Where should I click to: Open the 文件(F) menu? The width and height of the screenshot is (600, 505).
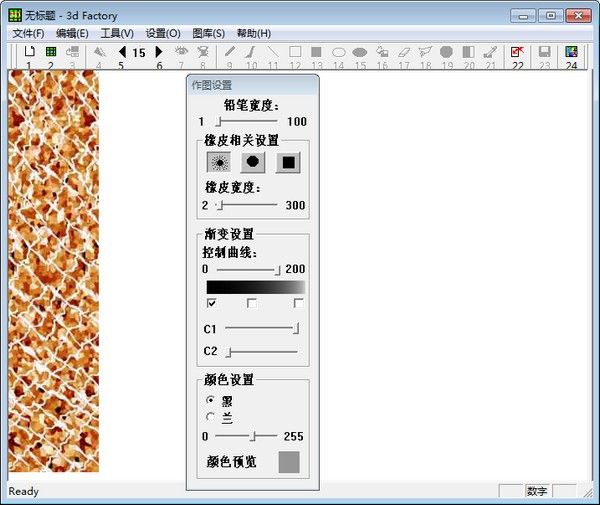pyautogui.click(x=28, y=34)
